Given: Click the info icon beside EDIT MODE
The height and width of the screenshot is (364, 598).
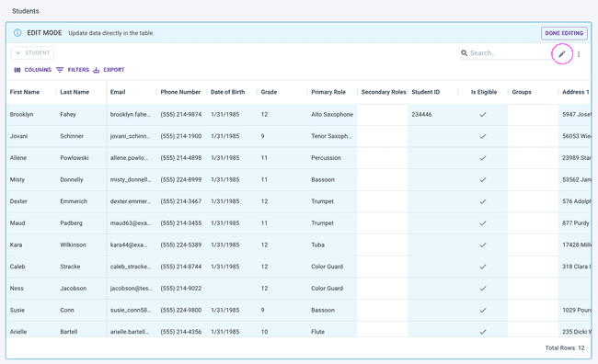Looking at the screenshot, I should (x=17, y=33).
